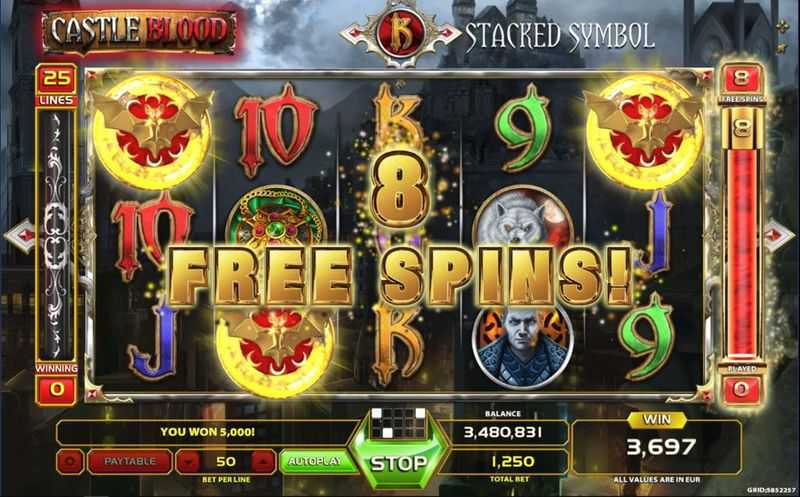Click the settings gear button
Screen dimensions: 800x497
pyautogui.click(x=70, y=461)
